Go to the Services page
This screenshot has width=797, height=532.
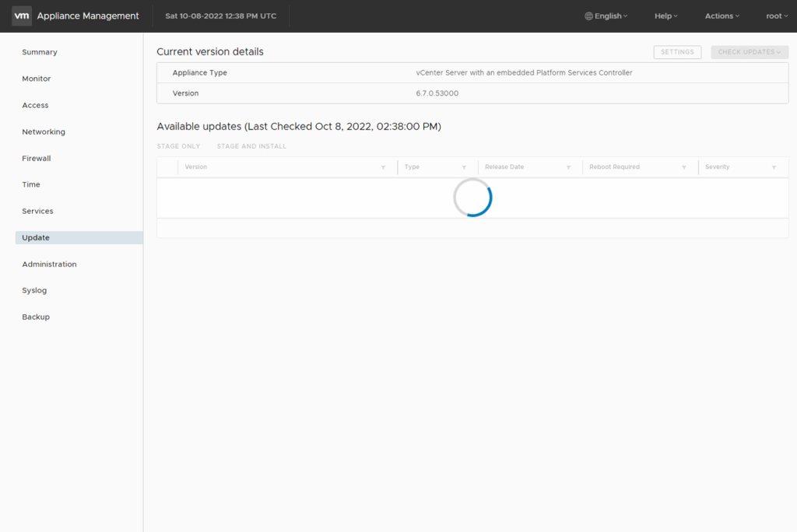coord(37,211)
